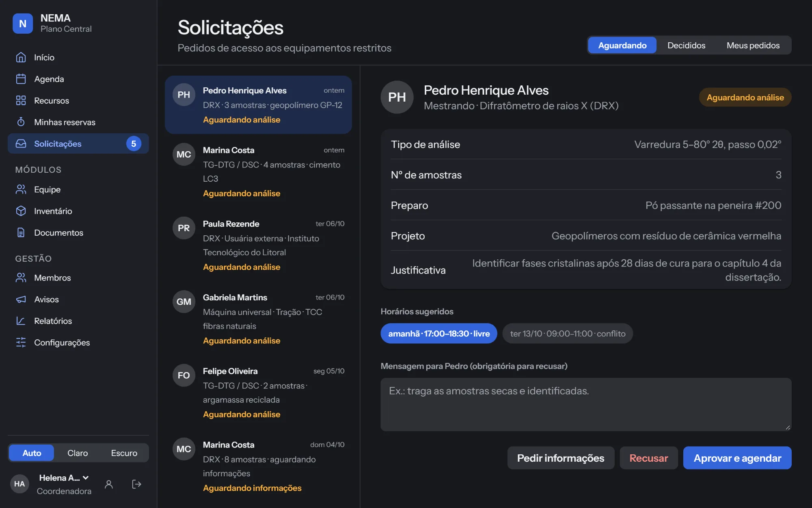Expand the Helena A... account dropdown
This screenshot has width=812, height=508.
pos(64,478)
